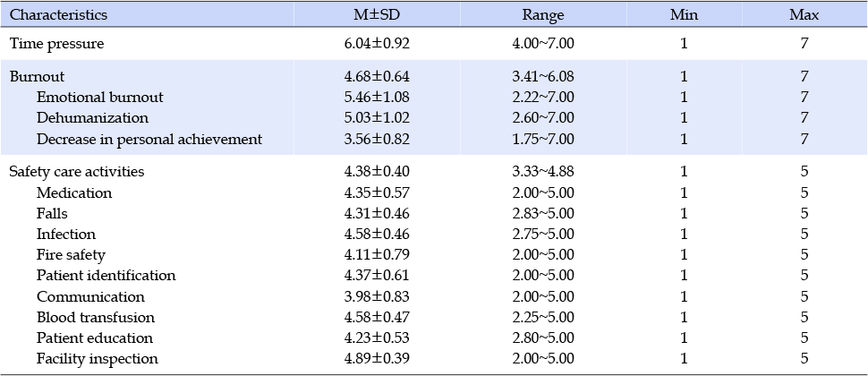868x376 pixels.
Task: Select the Min column header
Action: coord(684,15)
